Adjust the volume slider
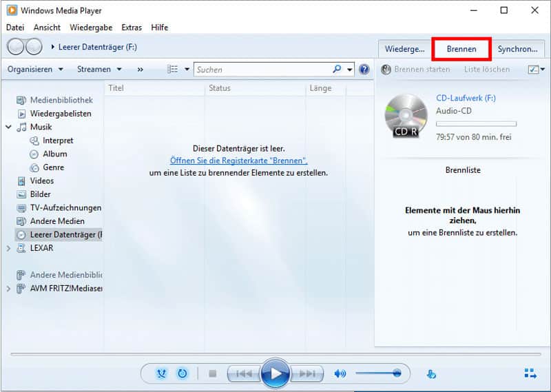Image resolution: width=551 pixels, height=392 pixels. coord(378,373)
